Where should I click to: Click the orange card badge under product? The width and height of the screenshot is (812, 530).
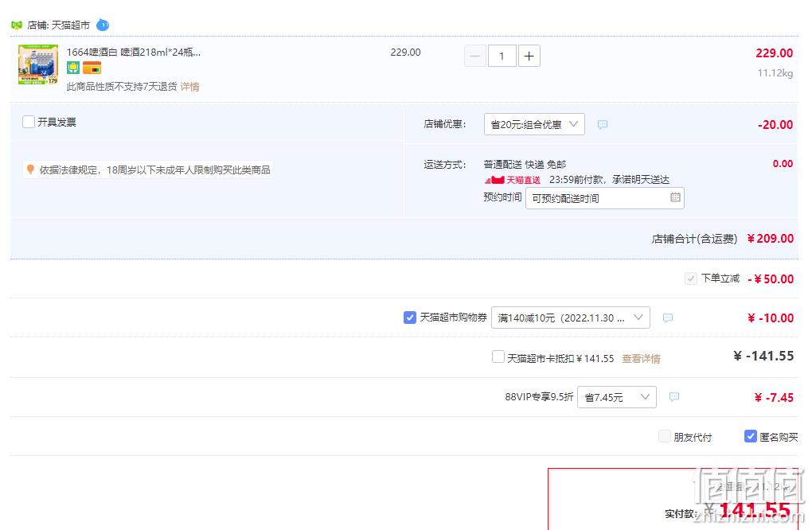click(x=92, y=68)
